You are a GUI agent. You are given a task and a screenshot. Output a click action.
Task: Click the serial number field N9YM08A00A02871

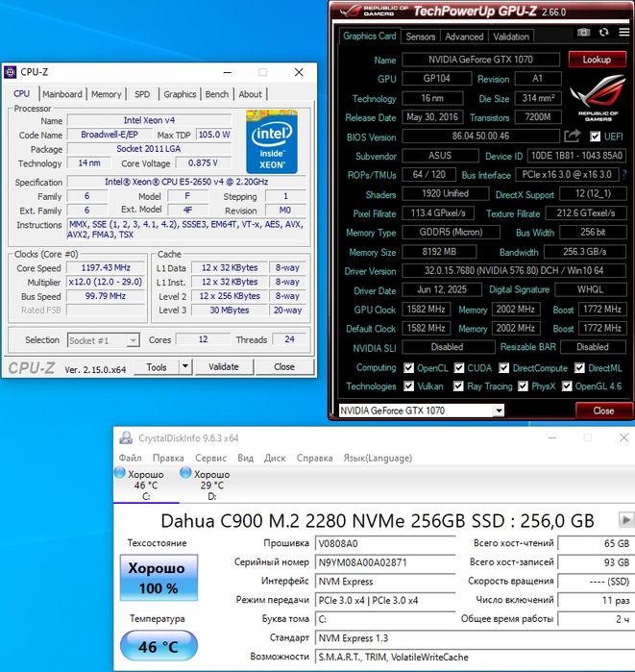385,562
